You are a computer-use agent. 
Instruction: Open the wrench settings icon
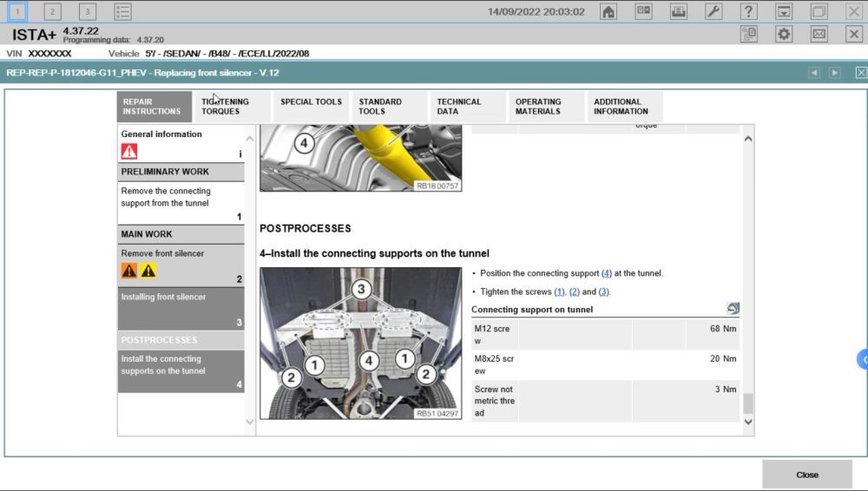713,11
